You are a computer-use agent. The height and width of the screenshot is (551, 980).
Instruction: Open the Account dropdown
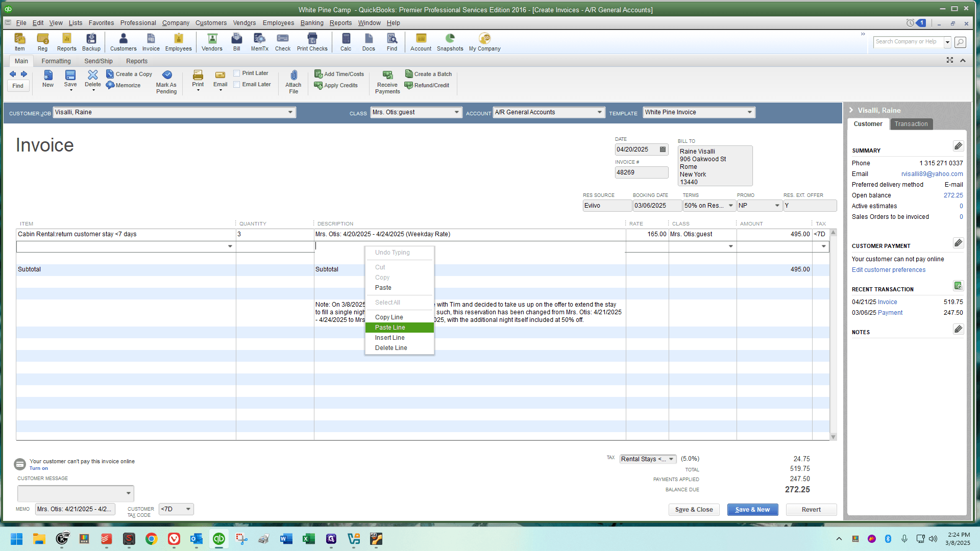pos(599,112)
